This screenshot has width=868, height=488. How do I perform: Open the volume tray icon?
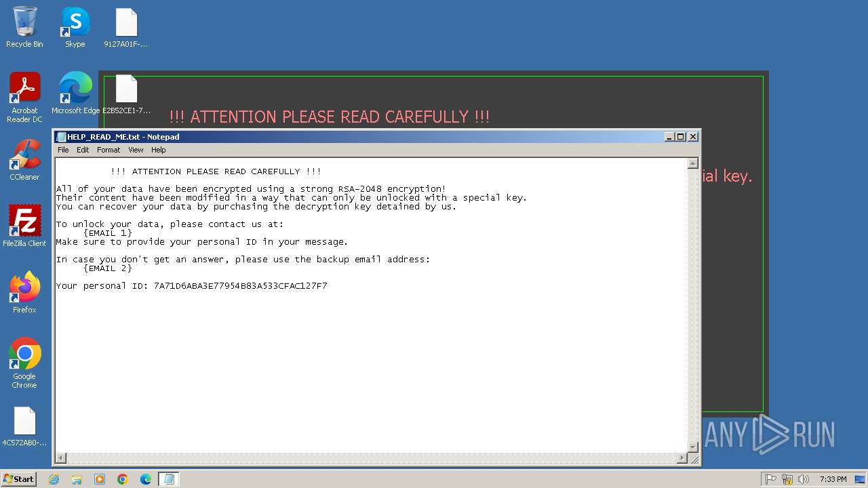pyautogui.click(x=804, y=479)
